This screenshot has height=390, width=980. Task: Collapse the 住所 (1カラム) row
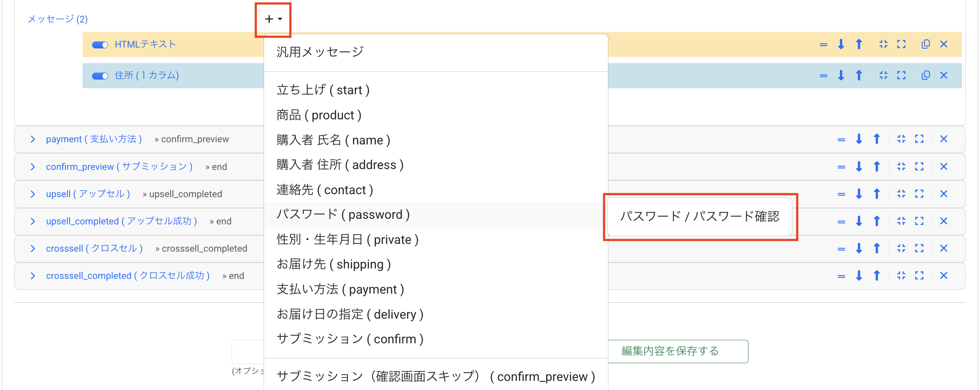click(x=883, y=75)
